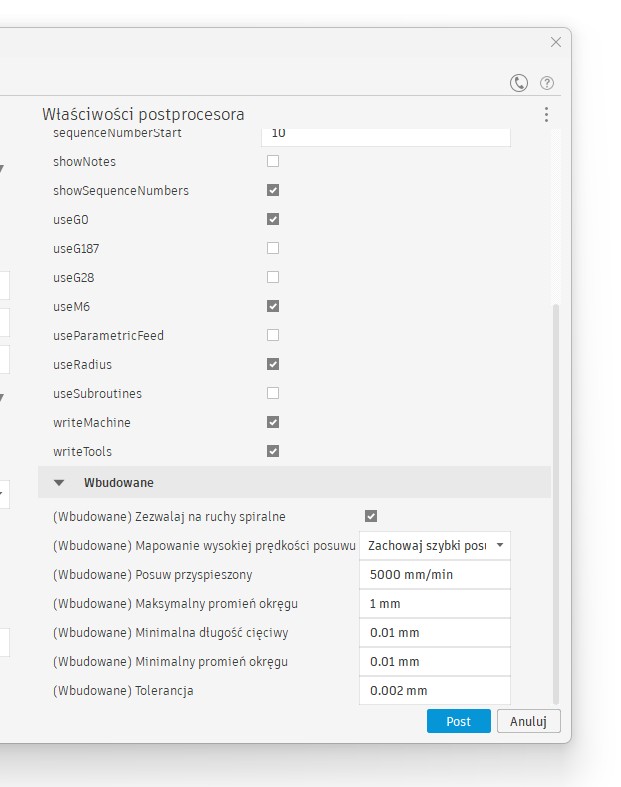The width and height of the screenshot is (621, 787).
Task: Disable the useM6 checkbox
Action: (x=273, y=306)
